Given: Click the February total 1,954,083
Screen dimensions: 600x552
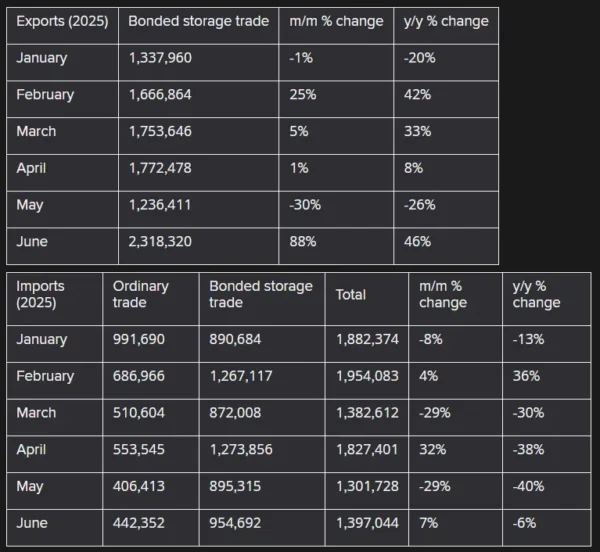Looking at the screenshot, I should pyautogui.click(x=367, y=376).
